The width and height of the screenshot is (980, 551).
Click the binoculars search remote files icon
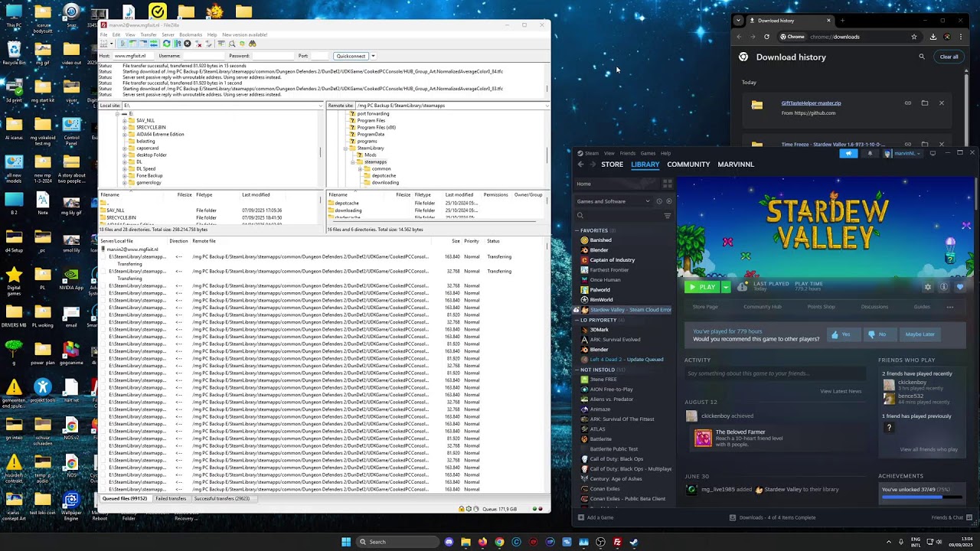coord(253,44)
